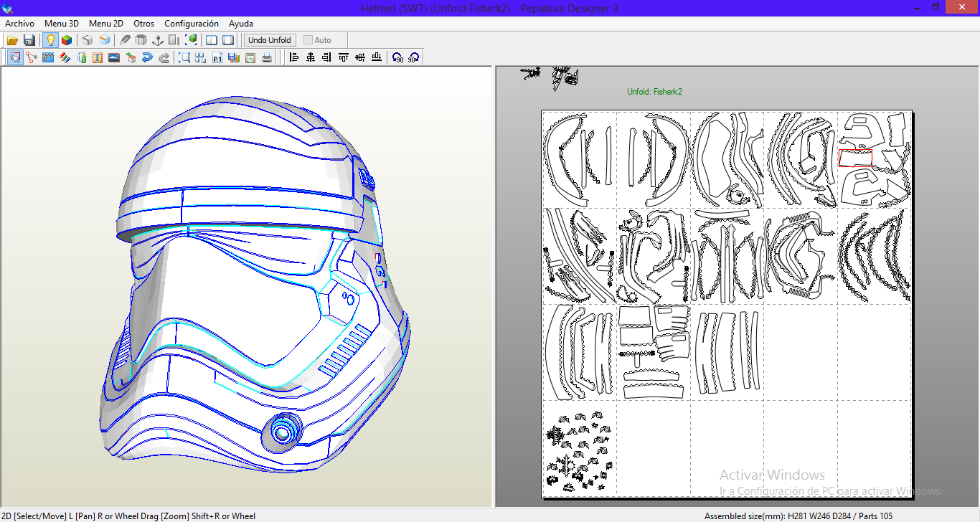Click the document-with-green-figure tool icon
The width and height of the screenshot is (980, 522).
tap(81, 58)
